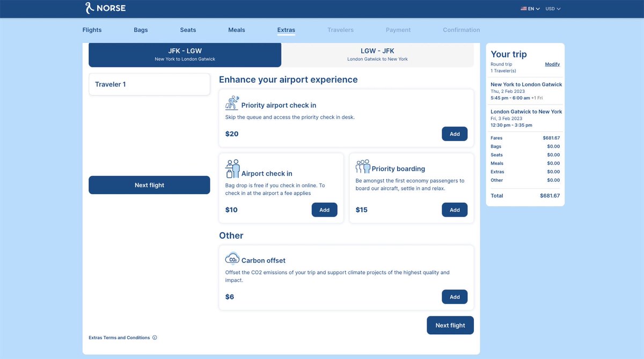Click the 5:45 pm - 6:00 am time
The image size is (644, 359).
click(510, 98)
